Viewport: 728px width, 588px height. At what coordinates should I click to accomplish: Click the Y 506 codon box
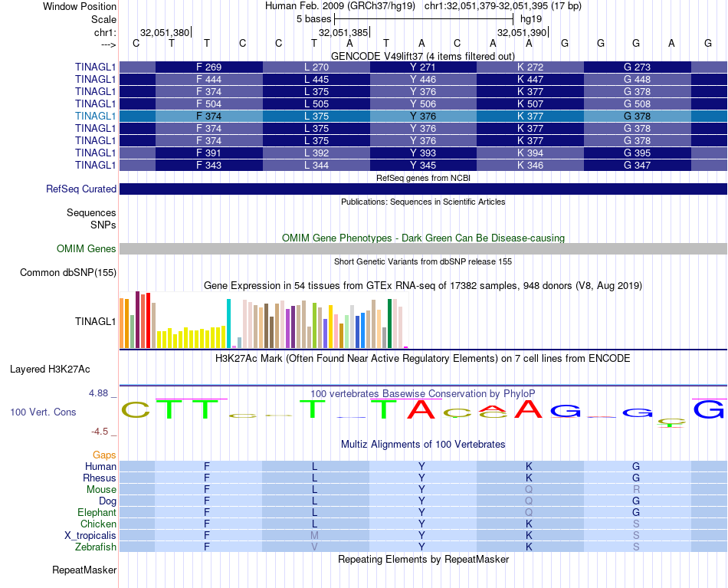pyautogui.click(x=423, y=103)
